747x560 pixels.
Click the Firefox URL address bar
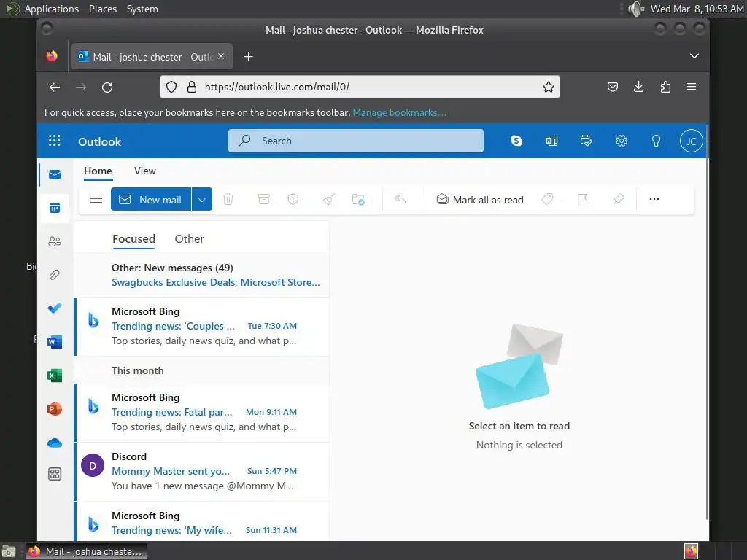point(360,87)
